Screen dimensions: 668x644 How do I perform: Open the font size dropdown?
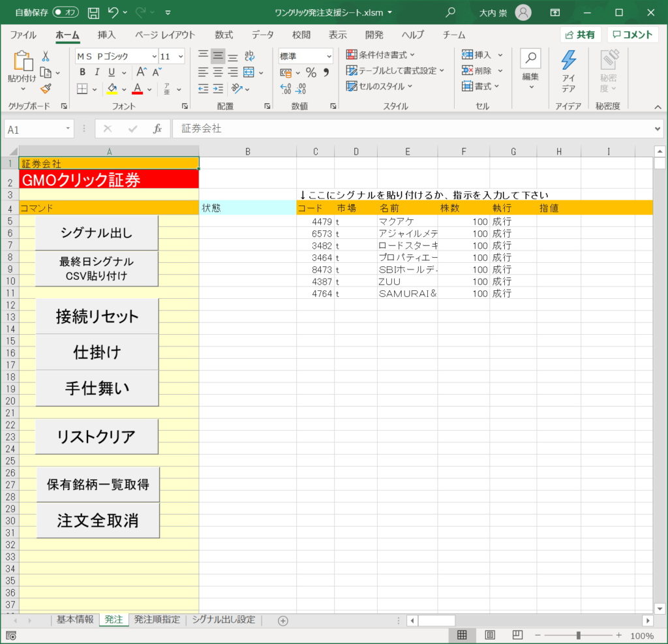click(181, 56)
